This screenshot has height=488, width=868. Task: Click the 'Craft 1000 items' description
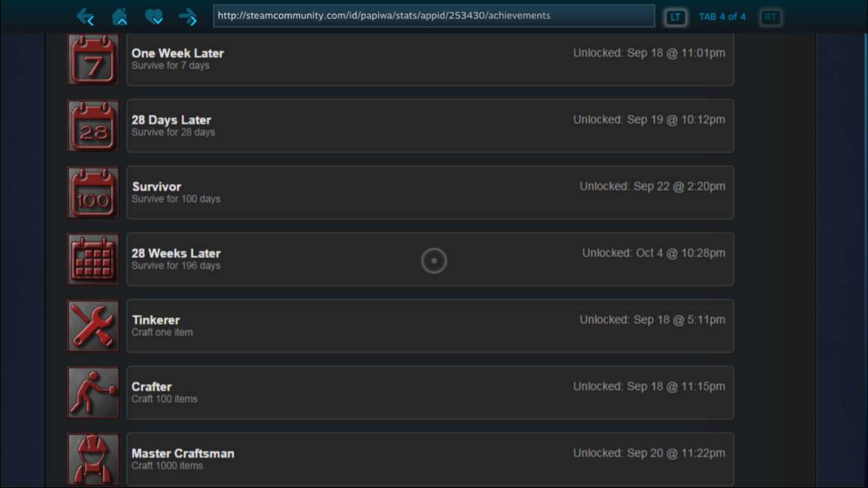click(167, 466)
